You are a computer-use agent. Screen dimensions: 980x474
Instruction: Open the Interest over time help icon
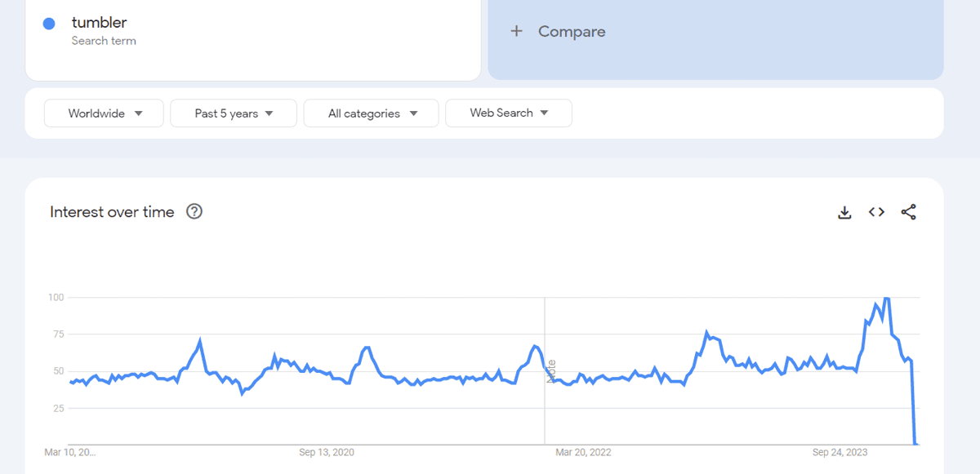click(194, 211)
